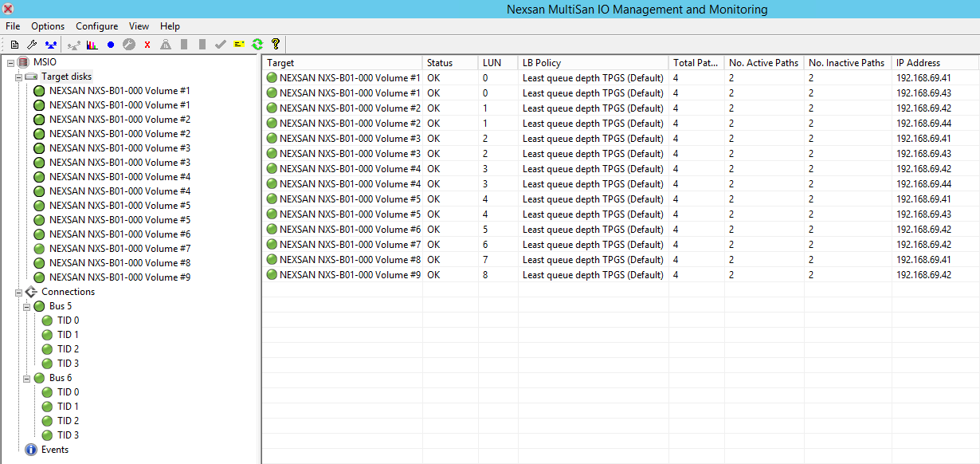The image size is (980, 464).
Task: Select TID 0 under Bus 5
Action: click(68, 320)
